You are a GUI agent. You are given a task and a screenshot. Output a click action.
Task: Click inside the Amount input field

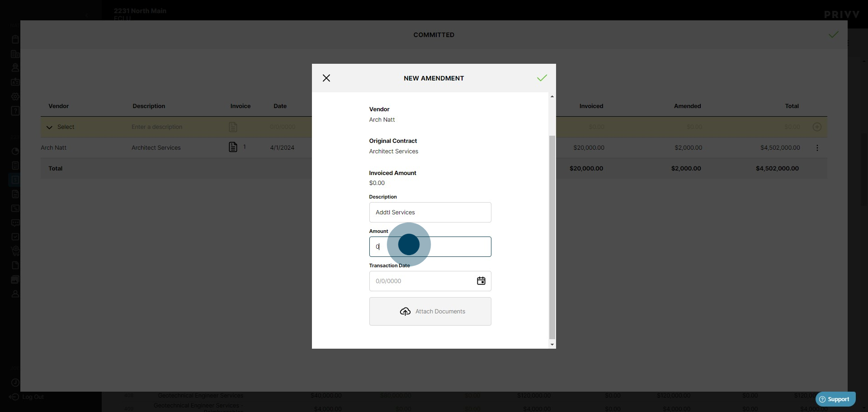pos(430,246)
